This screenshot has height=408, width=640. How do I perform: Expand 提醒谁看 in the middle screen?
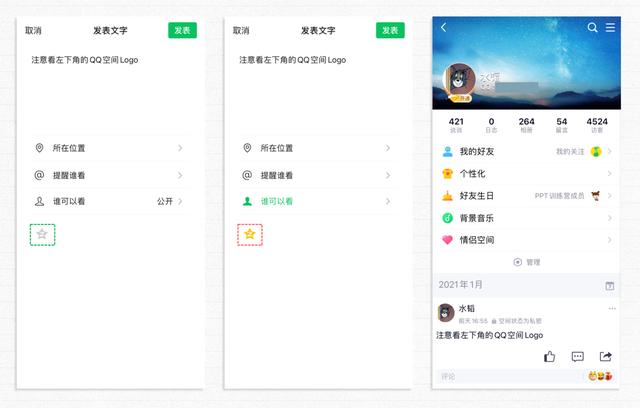(x=316, y=175)
